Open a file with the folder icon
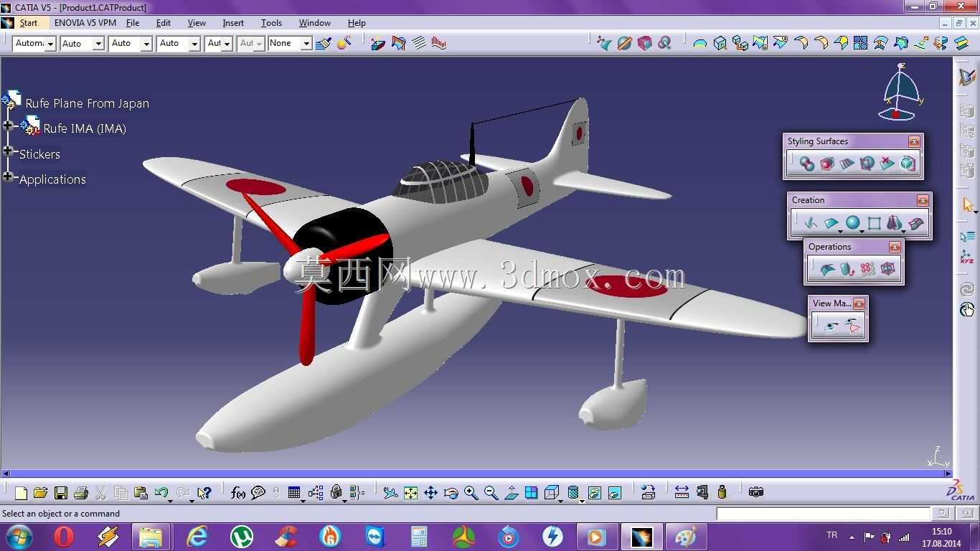 [40, 493]
